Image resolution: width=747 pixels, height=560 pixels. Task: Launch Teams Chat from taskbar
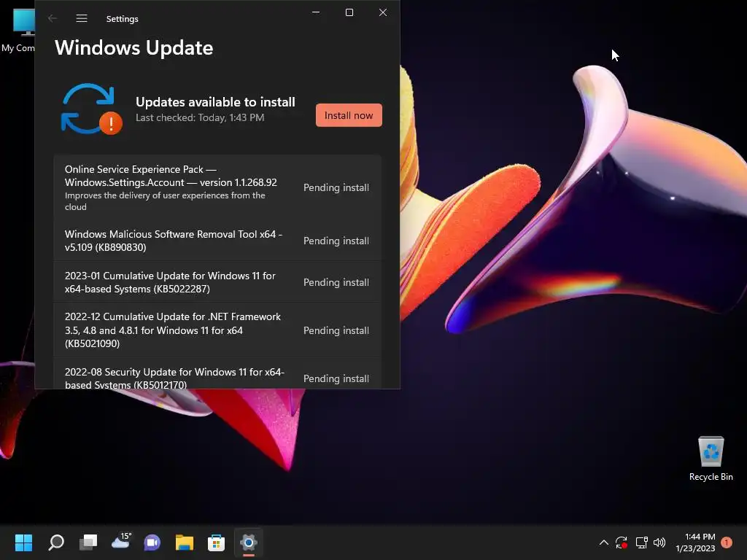[x=152, y=542]
